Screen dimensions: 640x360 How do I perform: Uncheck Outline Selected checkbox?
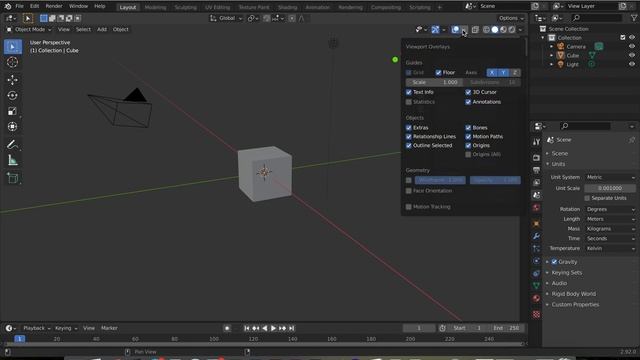click(x=409, y=146)
